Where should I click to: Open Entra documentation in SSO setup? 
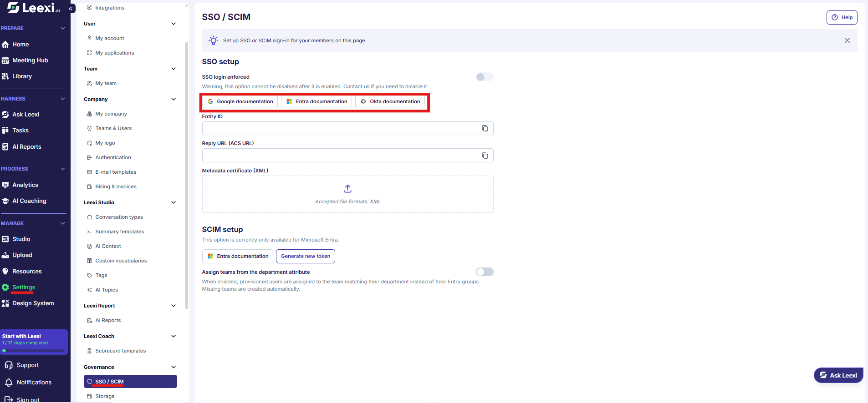(317, 101)
